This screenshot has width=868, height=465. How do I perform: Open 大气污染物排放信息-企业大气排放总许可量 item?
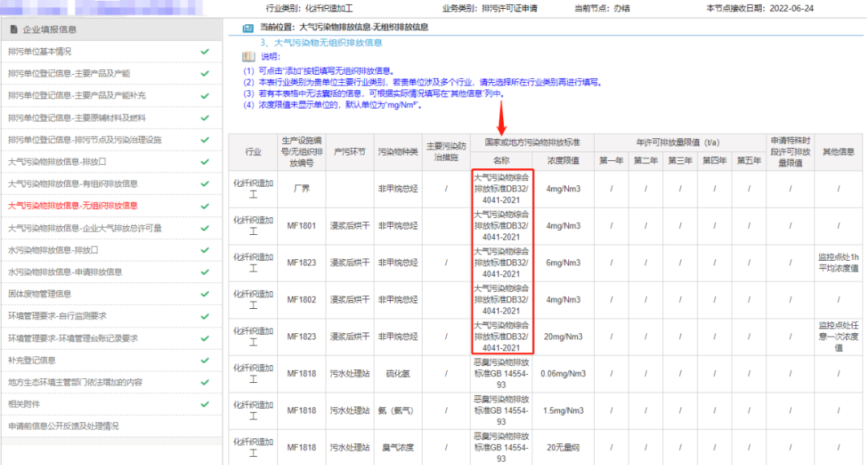pyautogui.click(x=84, y=228)
